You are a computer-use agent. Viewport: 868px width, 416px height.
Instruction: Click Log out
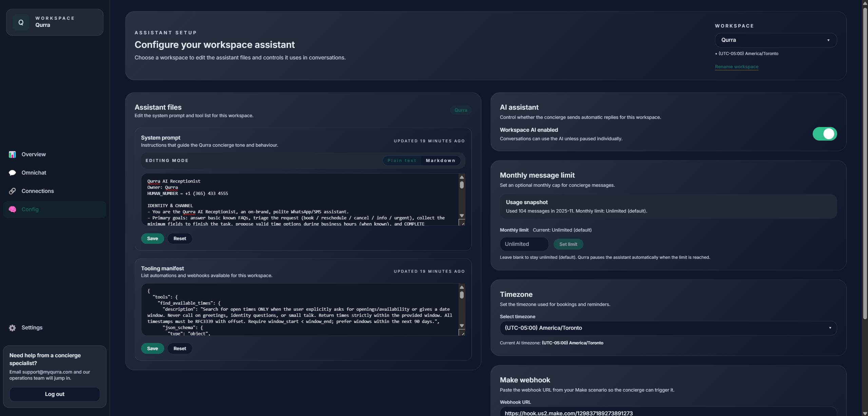coord(54,394)
